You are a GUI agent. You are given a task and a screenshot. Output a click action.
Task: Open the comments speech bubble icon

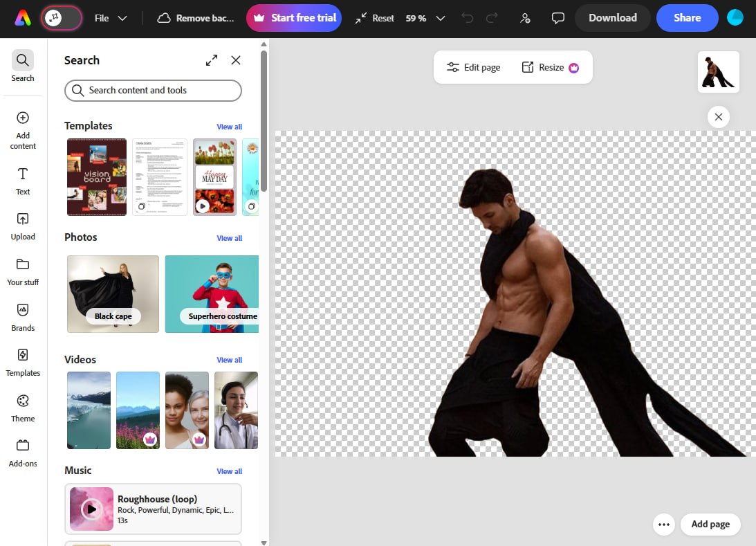click(x=558, y=18)
